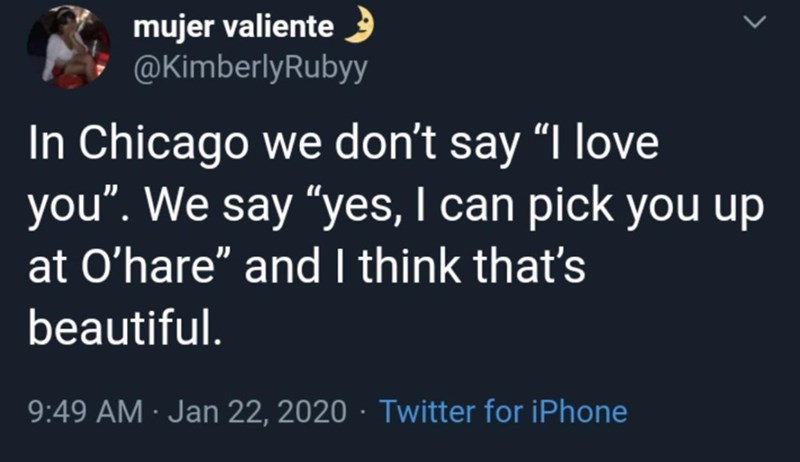Click the year "2020" in the date
The width and height of the screenshot is (800, 462).
[x=317, y=411]
